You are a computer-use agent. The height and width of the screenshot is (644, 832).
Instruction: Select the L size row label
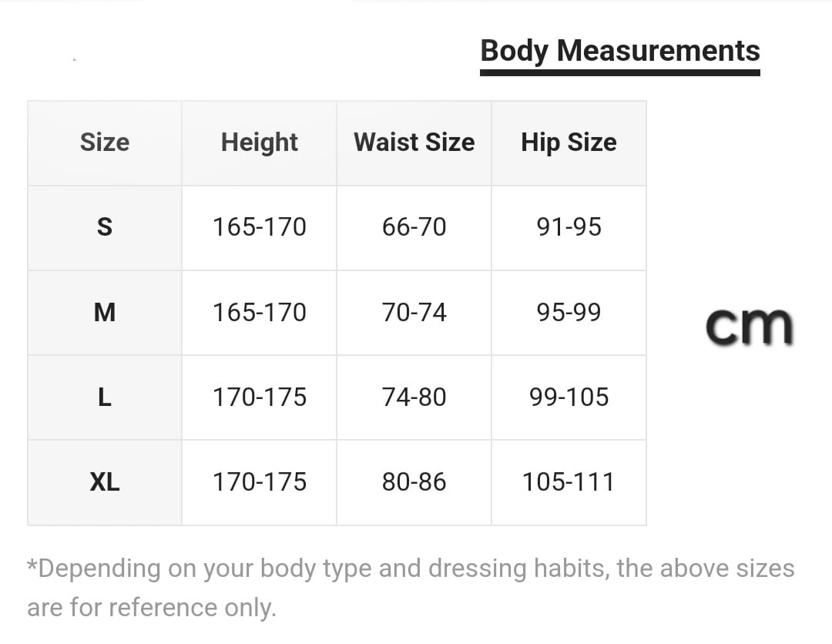pyautogui.click(x=105, y=397)
